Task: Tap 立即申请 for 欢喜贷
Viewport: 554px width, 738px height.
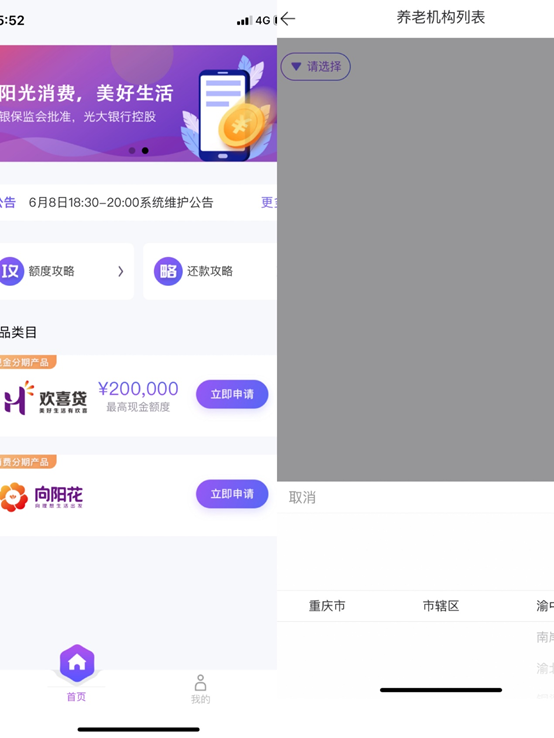Action: coord(232,394)
